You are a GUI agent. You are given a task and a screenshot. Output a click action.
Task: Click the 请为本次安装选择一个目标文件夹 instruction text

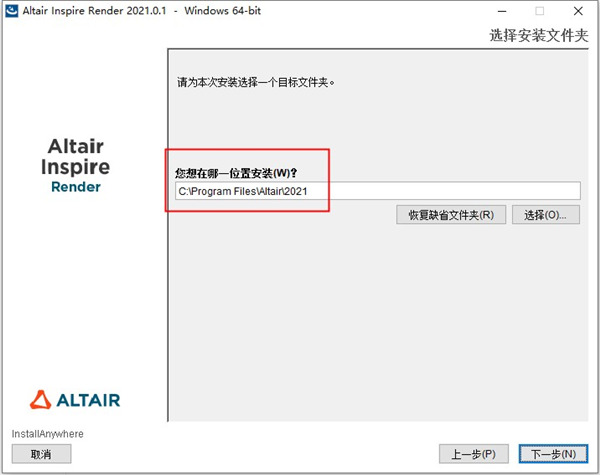(x=255, y=82)
